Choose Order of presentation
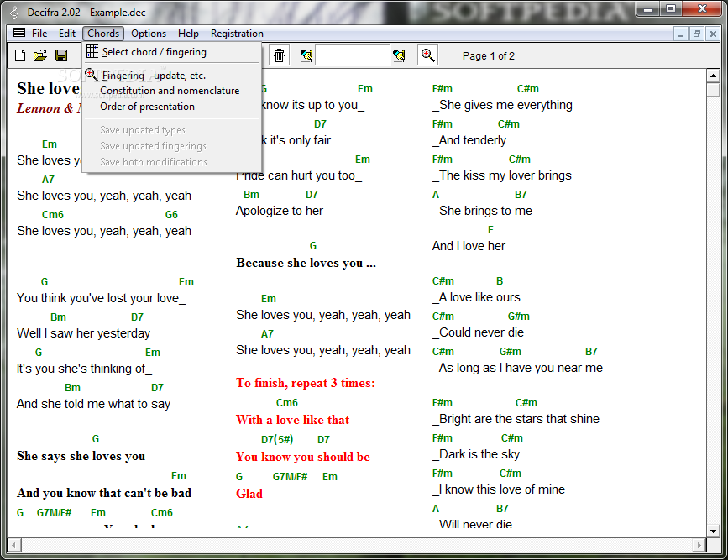 172,107
